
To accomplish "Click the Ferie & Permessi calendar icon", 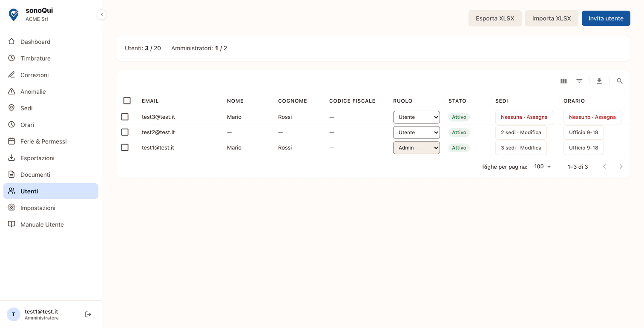I will (x=11, y=141).
